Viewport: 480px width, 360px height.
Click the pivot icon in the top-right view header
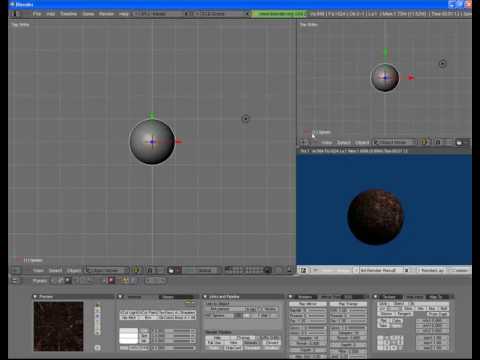point(438,142)
